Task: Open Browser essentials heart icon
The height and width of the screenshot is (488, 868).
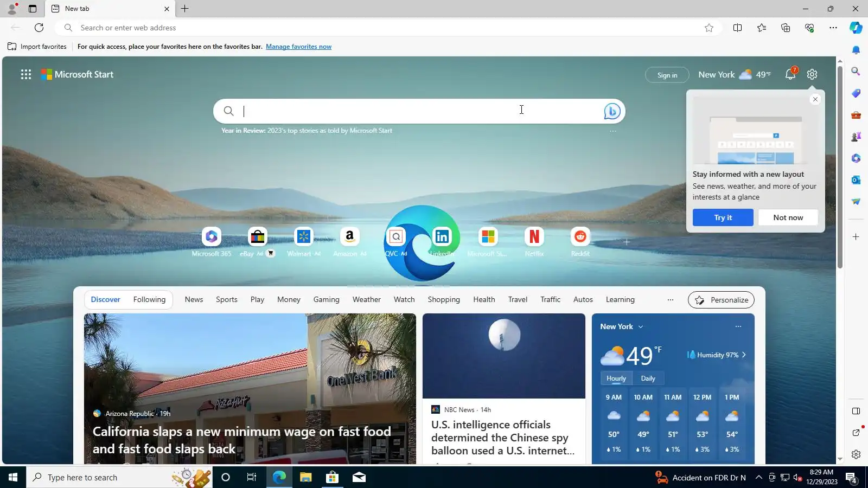Action: (809, 28)
